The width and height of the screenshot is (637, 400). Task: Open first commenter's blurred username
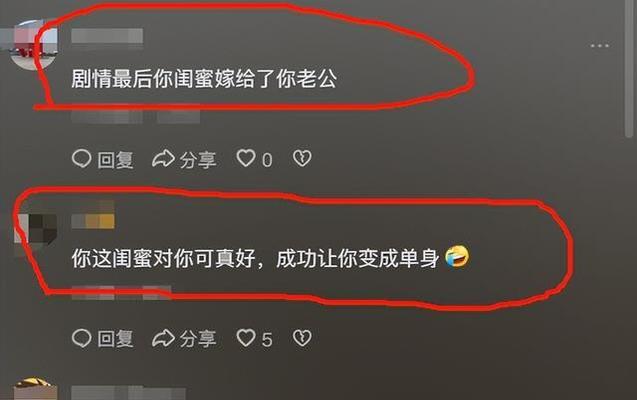(x=107, y=36)
